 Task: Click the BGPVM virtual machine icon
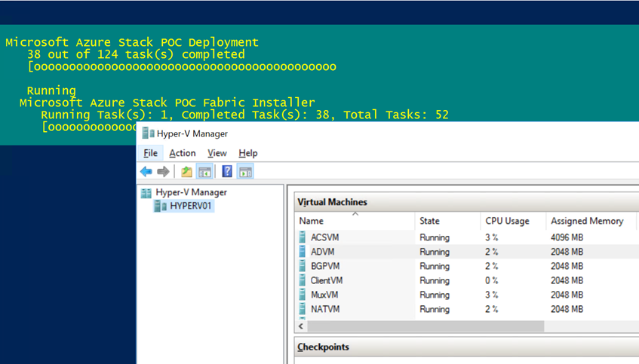point(303,266)
